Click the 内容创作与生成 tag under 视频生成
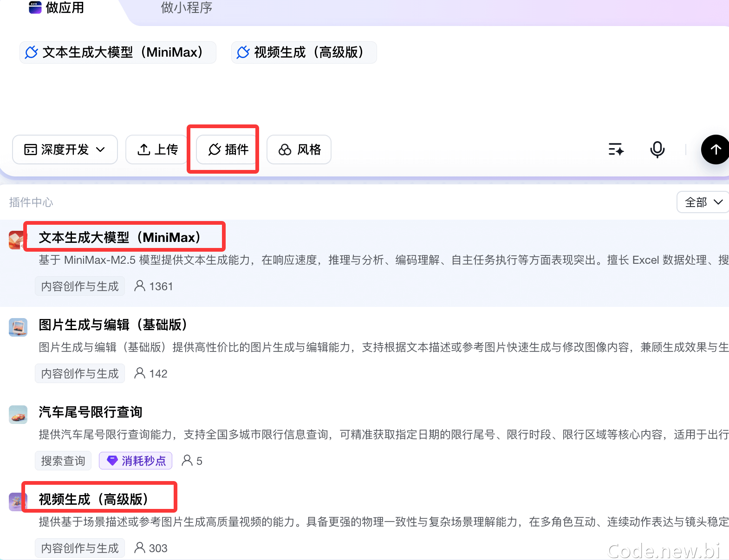The image size is (729, 560). 80,548
